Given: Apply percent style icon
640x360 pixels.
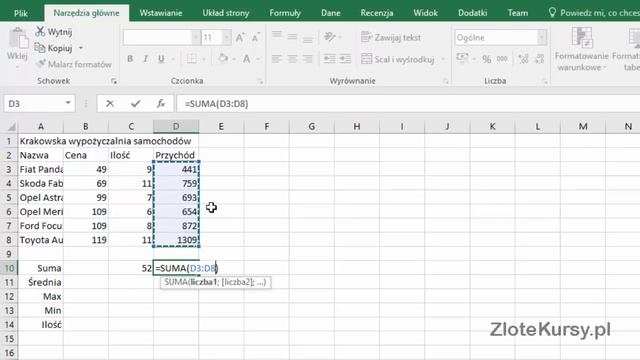Looking at the screenshot, I should [x=487, y=59].
